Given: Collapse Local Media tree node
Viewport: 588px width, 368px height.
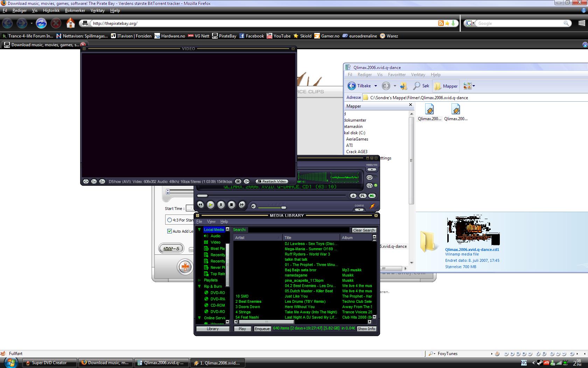Looking at the screenshot, I should pos(199,230).
